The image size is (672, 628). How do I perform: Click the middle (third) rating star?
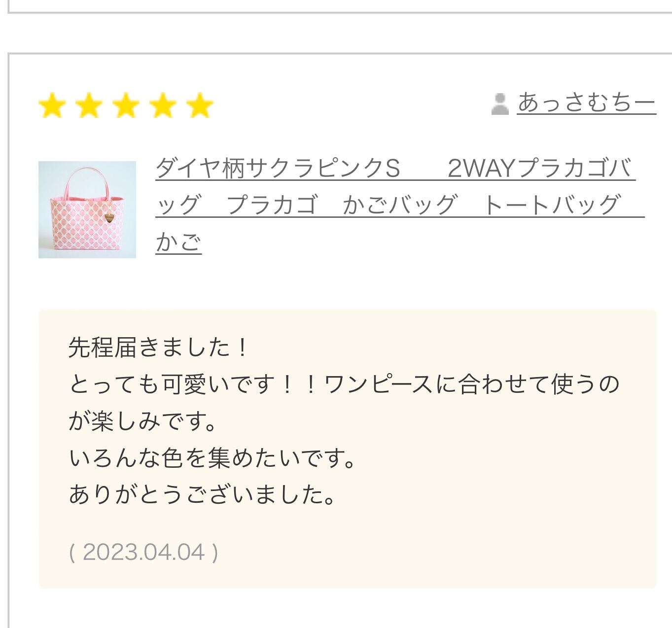[126, 106]
